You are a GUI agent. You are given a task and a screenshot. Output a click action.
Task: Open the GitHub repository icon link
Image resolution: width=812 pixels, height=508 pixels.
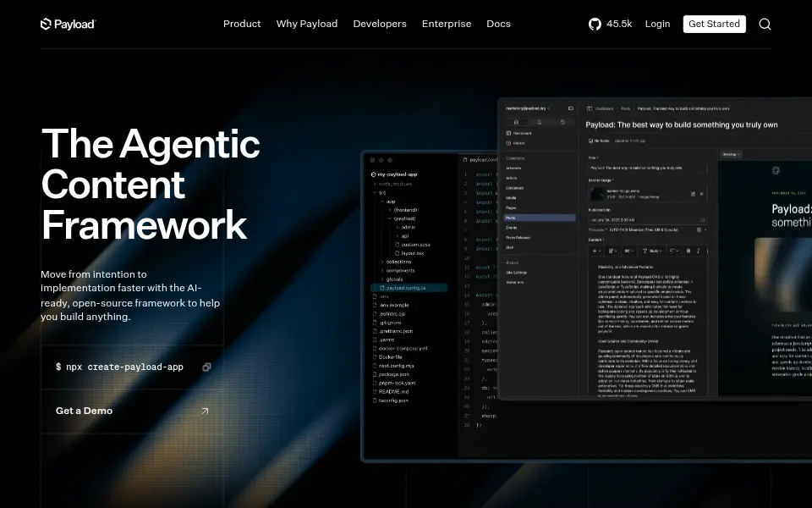pyautogui.click(x=595, y=24)
